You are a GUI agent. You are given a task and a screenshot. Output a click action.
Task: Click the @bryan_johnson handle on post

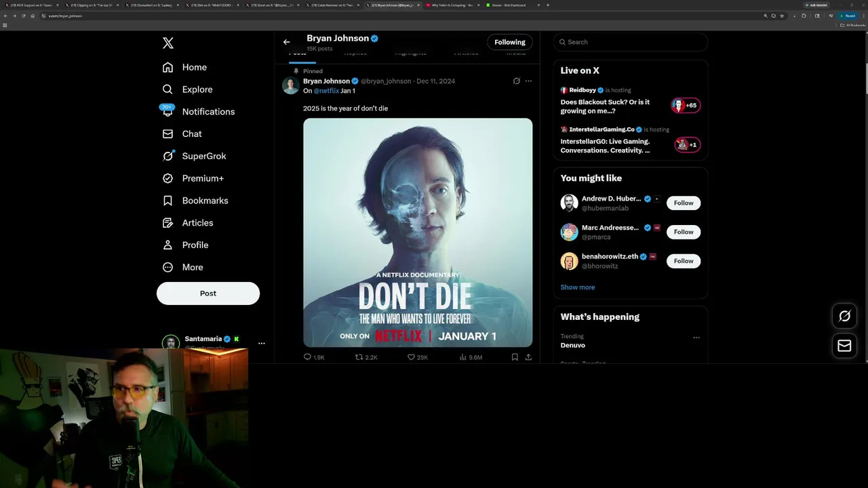[x=386, y=81]
